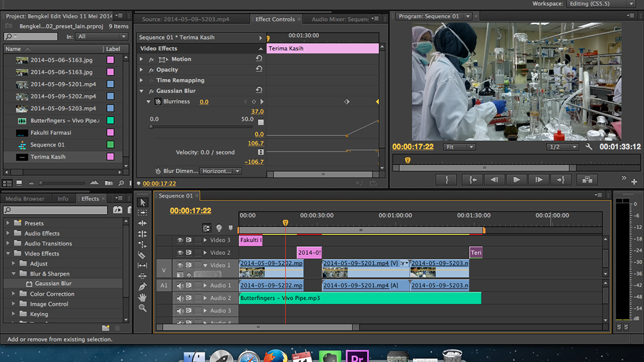Reset the Opacity effect
Screen dimensions: 644x362
click(258, 69)
